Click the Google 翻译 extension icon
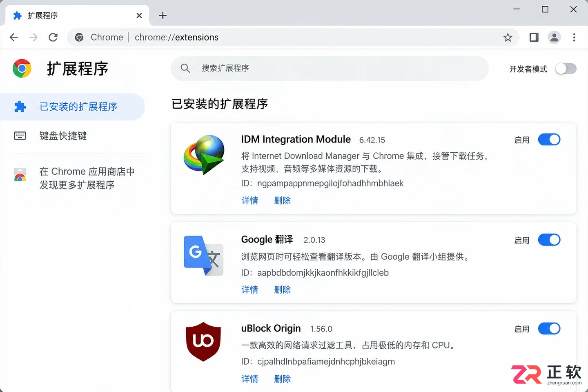588x392 pixels. click(203, 256)
